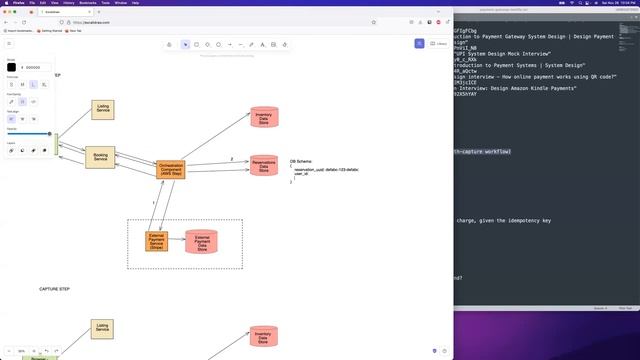Viewport: 640px width, 360px height.
Task: Open the Apple menu
Action: coord(6,3)
